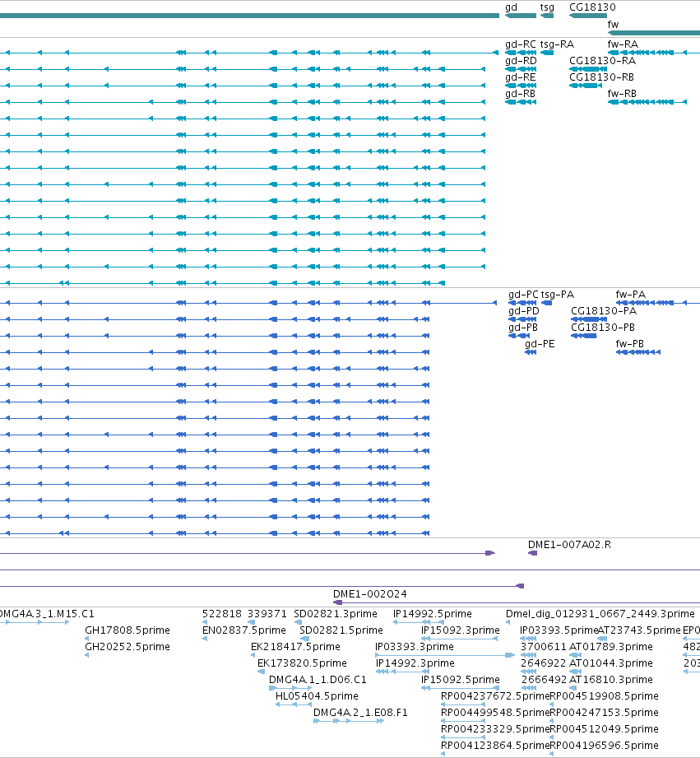Viewport: 700px width, 758px height.
Task: Click the IP15092.3prime label
Action: pos(461,630)
